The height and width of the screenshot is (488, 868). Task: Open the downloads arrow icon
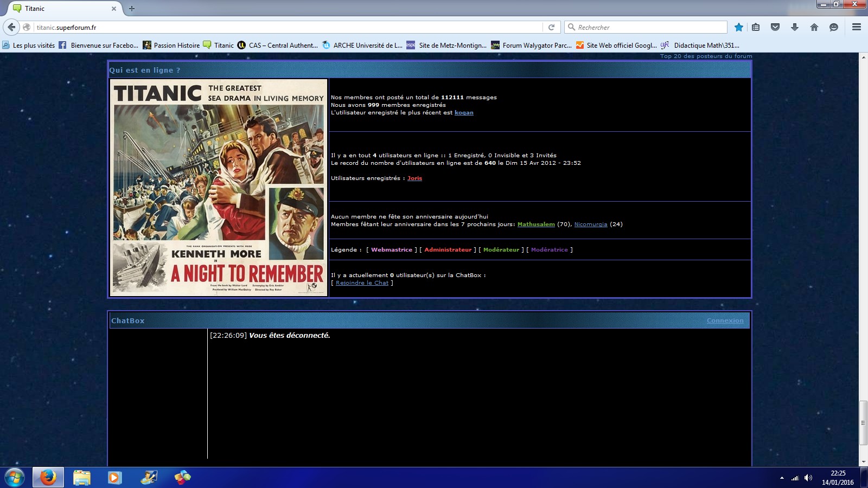[x=795, y=27]
